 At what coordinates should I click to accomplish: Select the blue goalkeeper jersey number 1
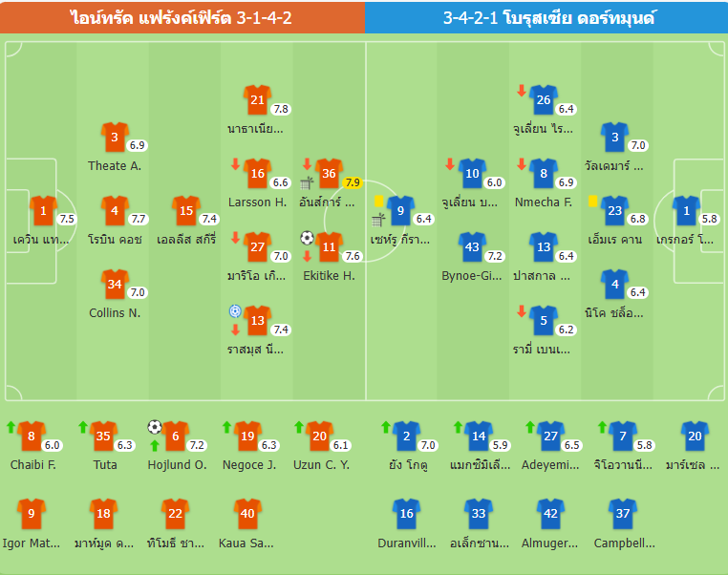click(686, 209)
